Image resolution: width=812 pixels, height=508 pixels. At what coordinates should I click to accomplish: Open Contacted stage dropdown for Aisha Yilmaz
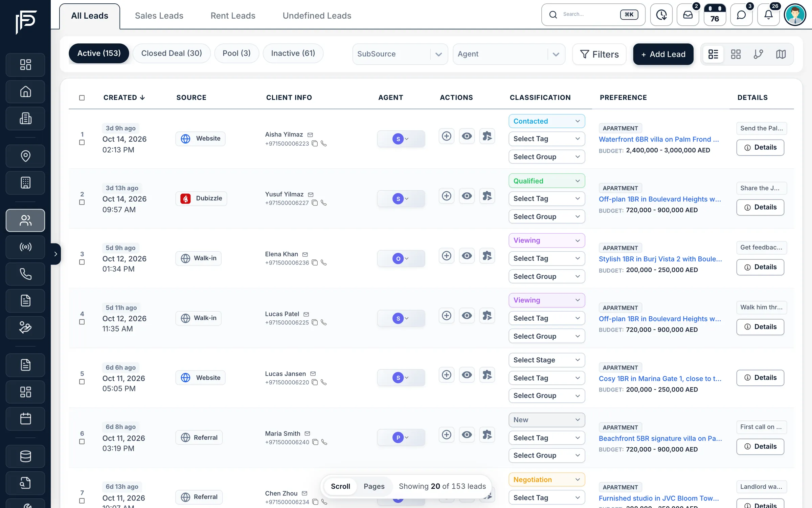[x=547, y=121]
